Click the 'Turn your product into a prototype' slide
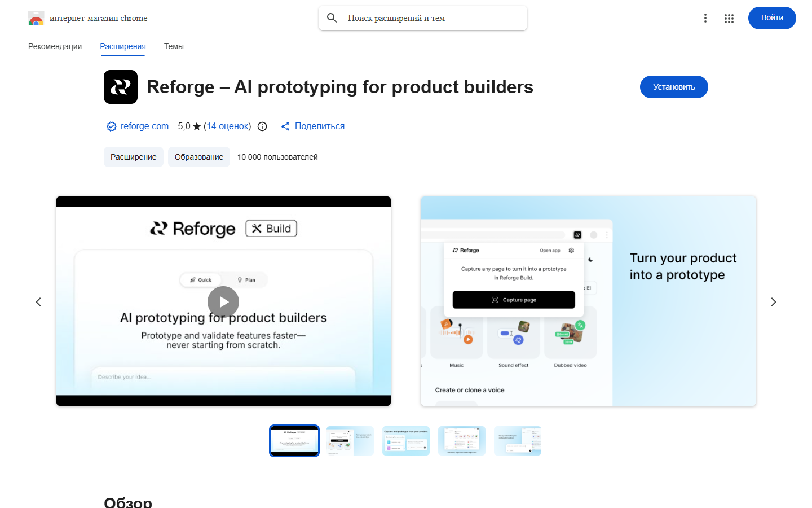812x508 pixels. 588,301
